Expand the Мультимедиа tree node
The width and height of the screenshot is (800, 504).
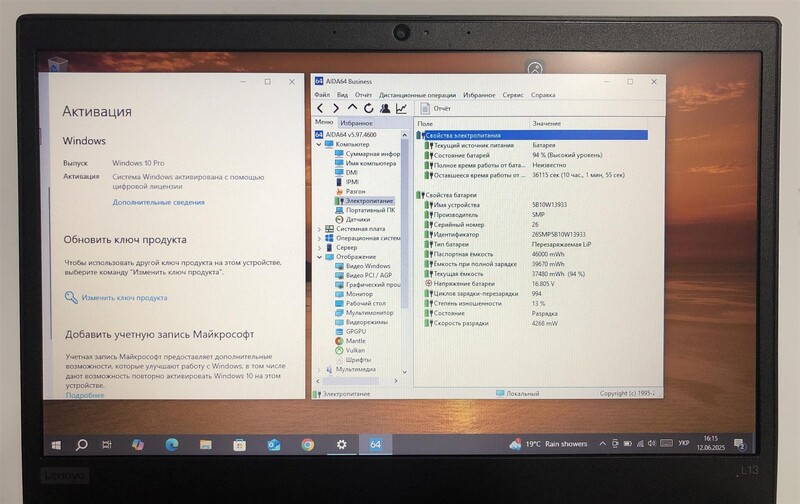pyautogui.click(x=319, y=369)
